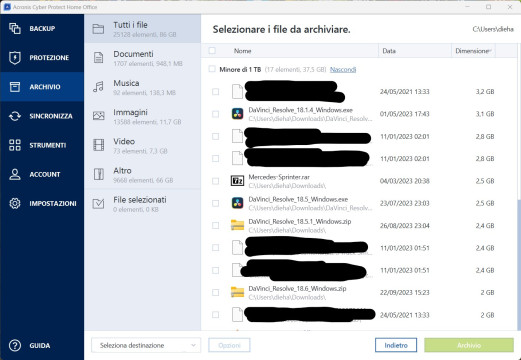
Task: Click the DaVinci_Resolve_18.5.1_Windows.zip folder icon
Action: (237, 225)
